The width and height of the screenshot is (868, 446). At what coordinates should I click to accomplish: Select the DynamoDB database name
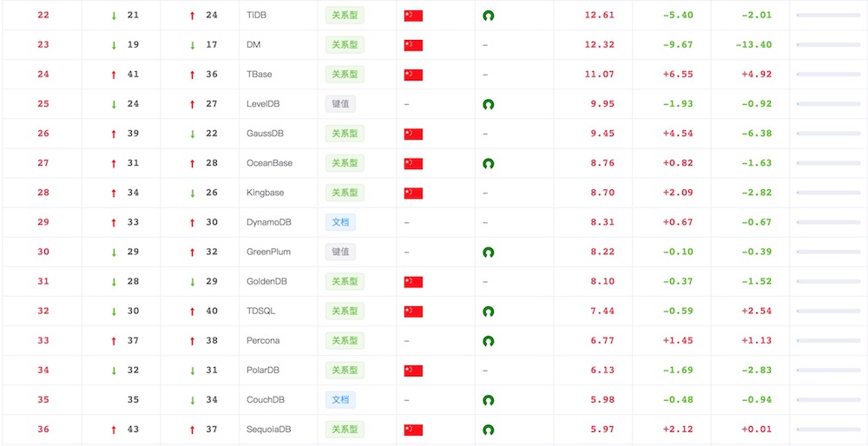(269, 222)
